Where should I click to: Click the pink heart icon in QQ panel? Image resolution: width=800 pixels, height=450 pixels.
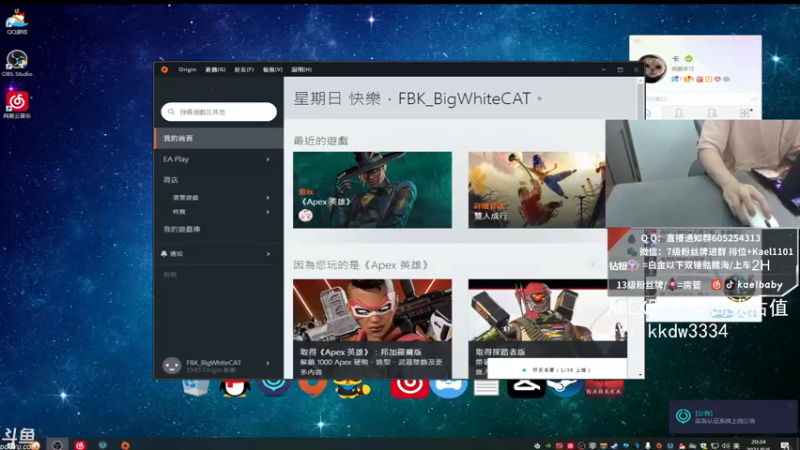718,79
